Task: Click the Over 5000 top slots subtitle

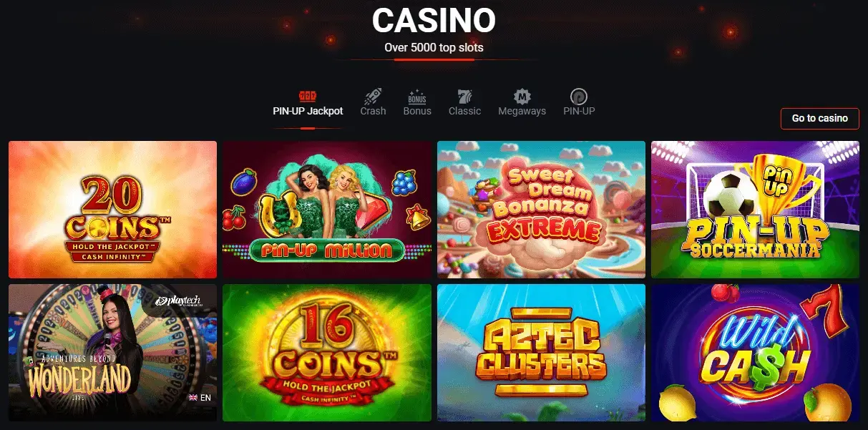Action: point(434,48)
